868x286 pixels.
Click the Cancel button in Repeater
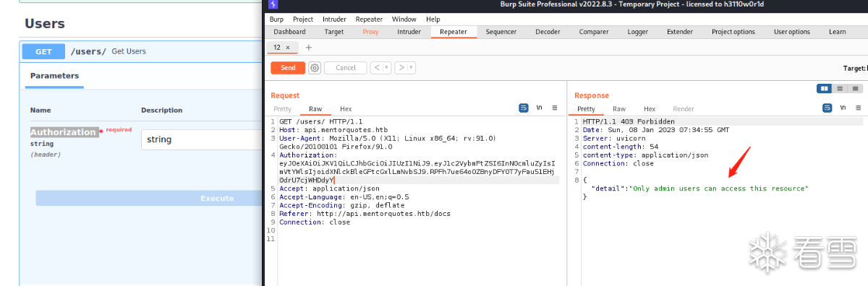click(346, 67)
